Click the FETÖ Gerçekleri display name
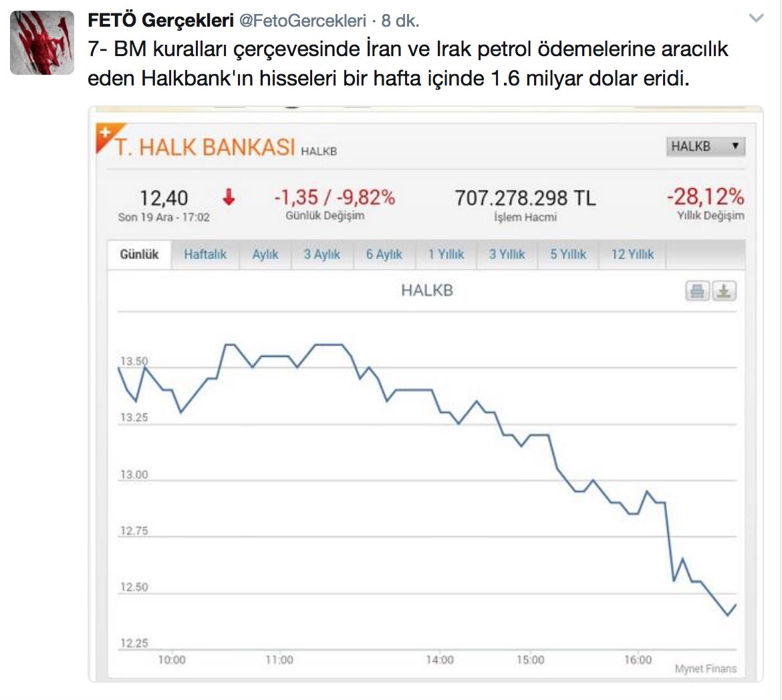The width and height of the screenshot is (782, 700). (x=160, y=21)
